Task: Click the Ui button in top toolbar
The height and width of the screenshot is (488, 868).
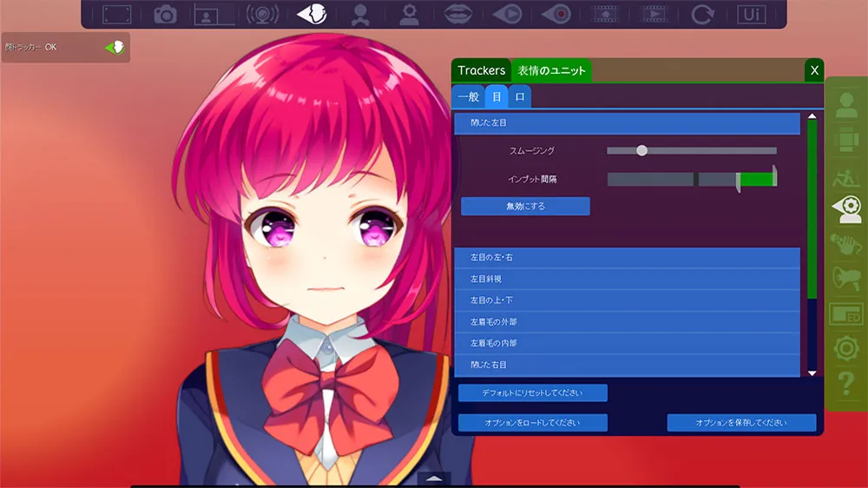Action: coord(751,14)
